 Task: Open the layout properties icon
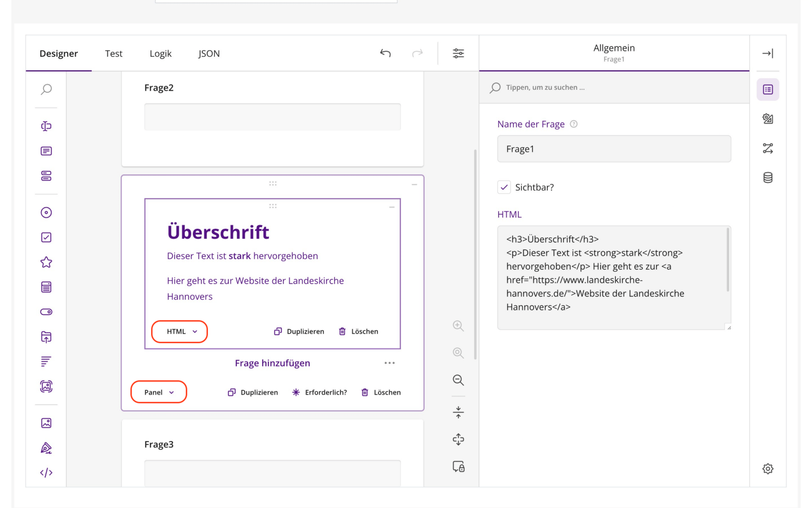[768, 119]
